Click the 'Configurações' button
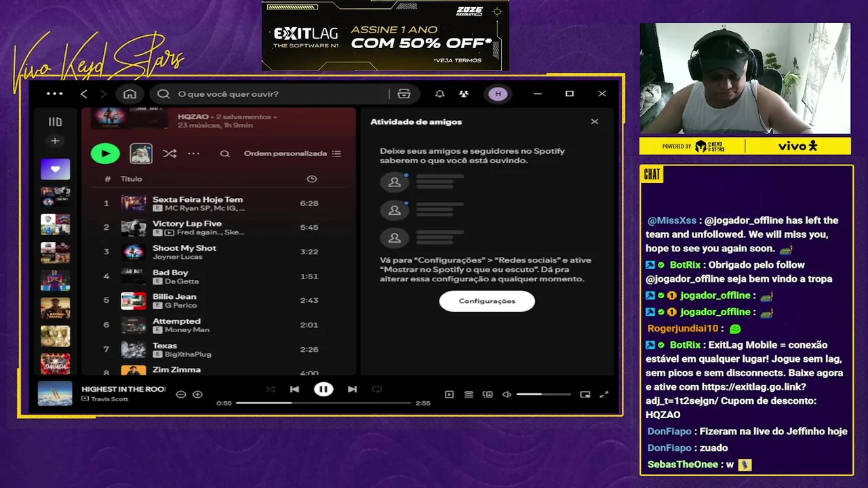 (487, 301)
